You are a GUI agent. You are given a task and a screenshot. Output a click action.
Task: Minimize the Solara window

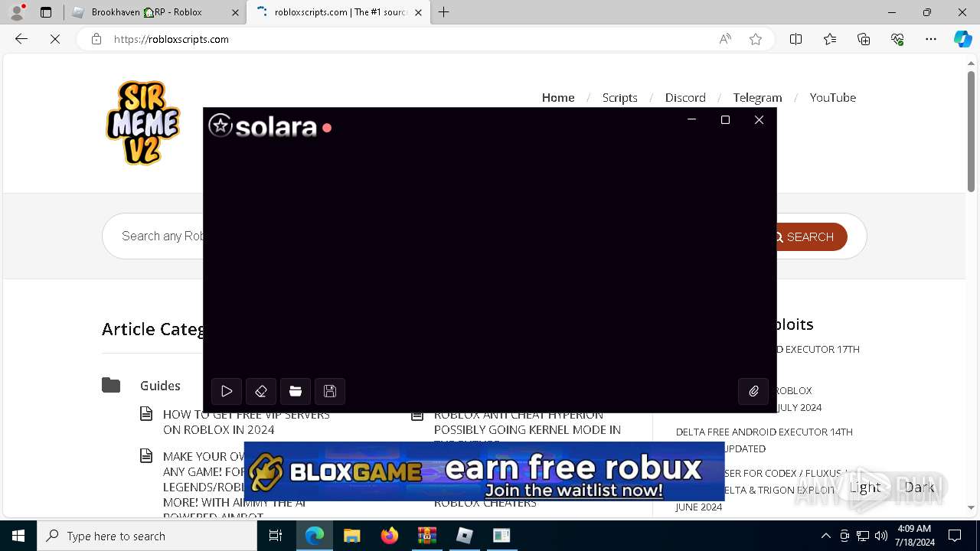(x=691, y=119)
